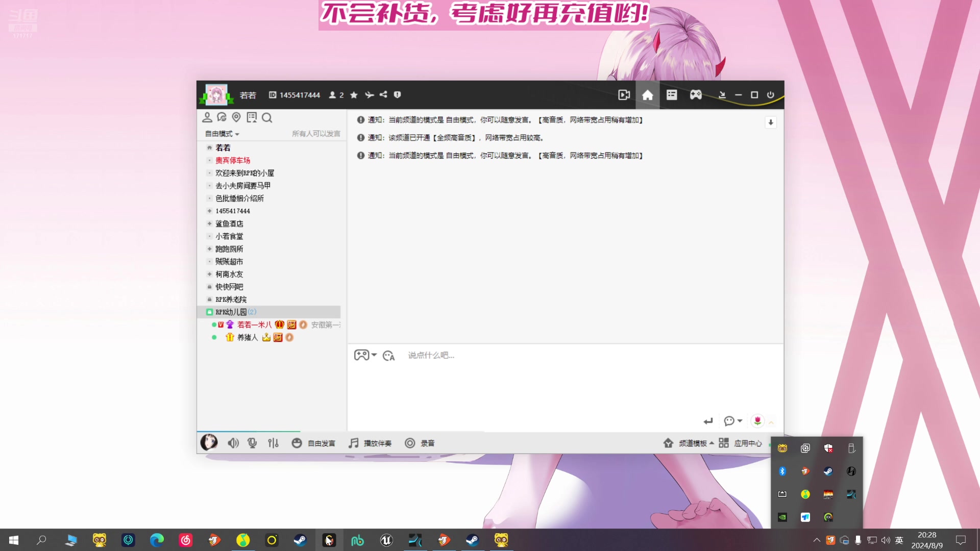Screen dimensions: 980x551
Task: Select the 贼贼超市 channel
Action: pos(229,261)
